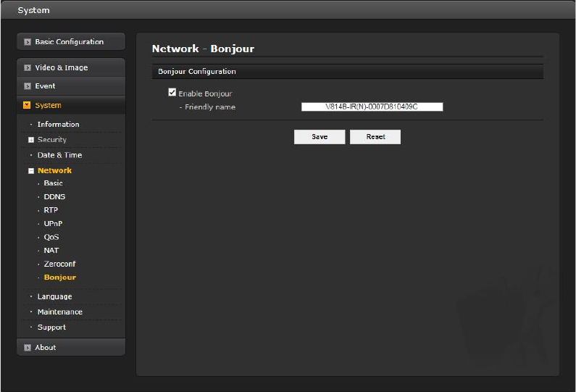The image size is (576, 392).
Task: Expand the Security plus icon
Action: point(31,140)
